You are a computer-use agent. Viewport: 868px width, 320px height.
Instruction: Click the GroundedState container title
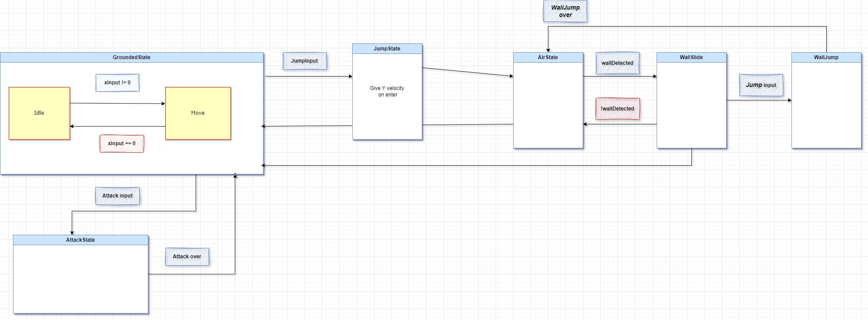131,57
